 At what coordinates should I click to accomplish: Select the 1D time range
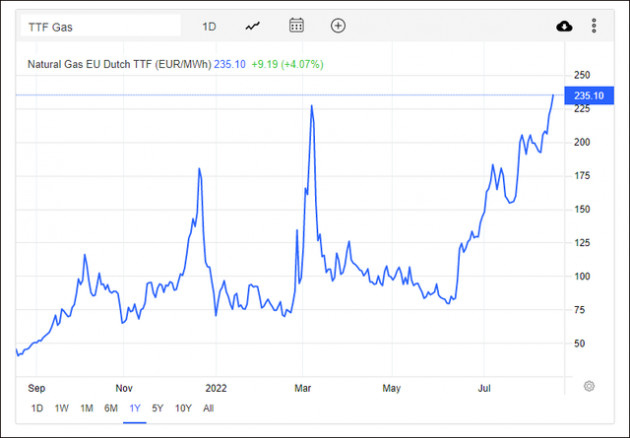37,408
